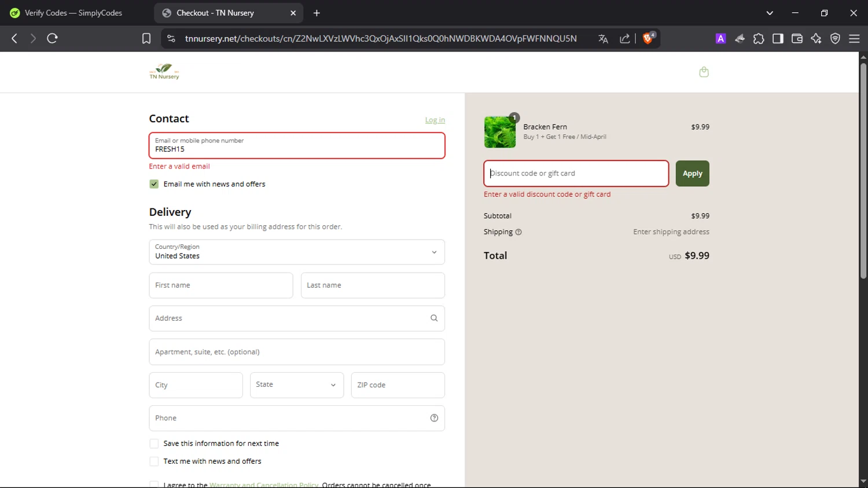The width and height of the screenshot is (868, 488).
Task: Toggle the browser sidebar panel icon
Action: pos(778,38)
